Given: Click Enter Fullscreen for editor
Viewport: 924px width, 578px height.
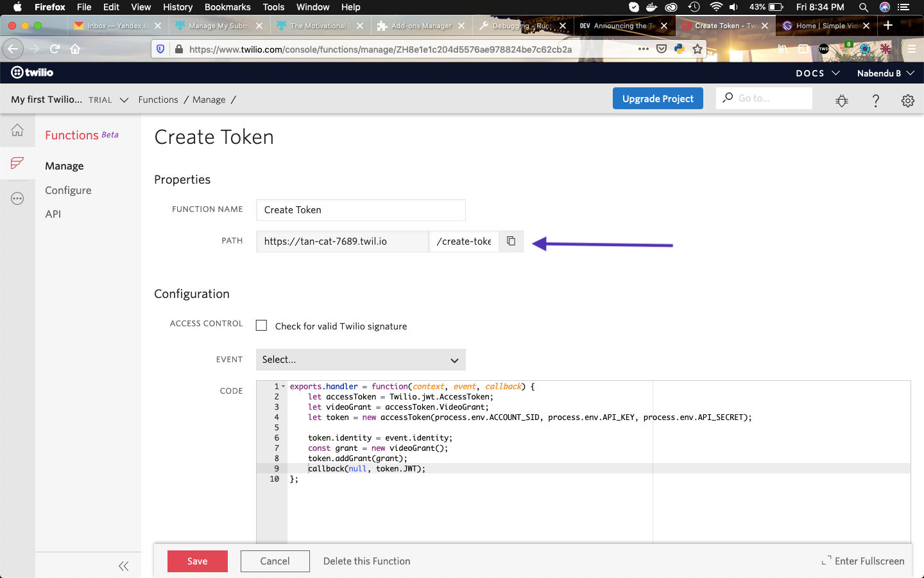Looking at the screenshot, I should coord(863,561).
